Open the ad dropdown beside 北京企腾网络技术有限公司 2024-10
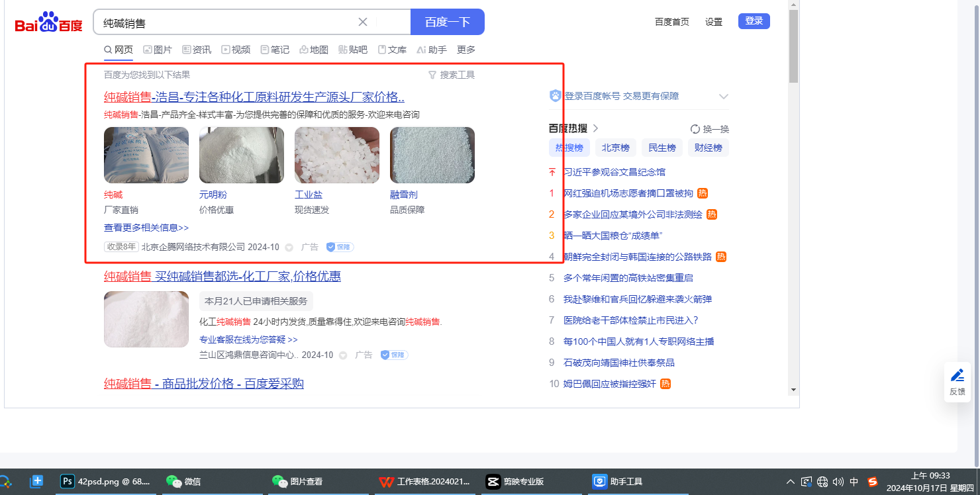Screen dimensions: 980x495 point(289,247)
